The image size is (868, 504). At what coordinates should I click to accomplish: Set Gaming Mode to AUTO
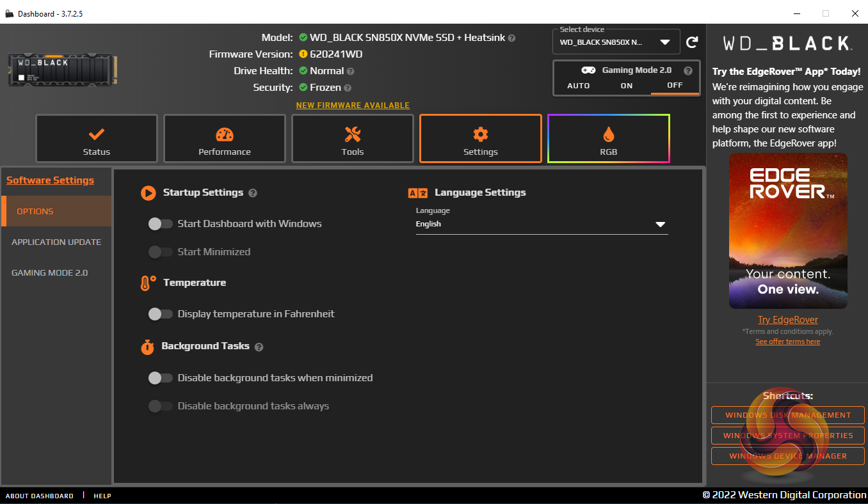pyautogui.click(x=579, y=86)
